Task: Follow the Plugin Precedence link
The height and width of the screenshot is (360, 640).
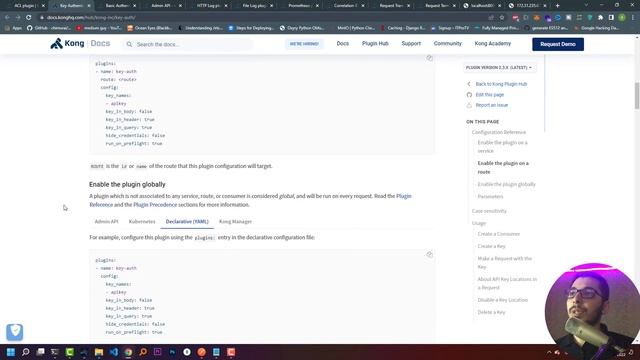Action: [x=155, y=204]
